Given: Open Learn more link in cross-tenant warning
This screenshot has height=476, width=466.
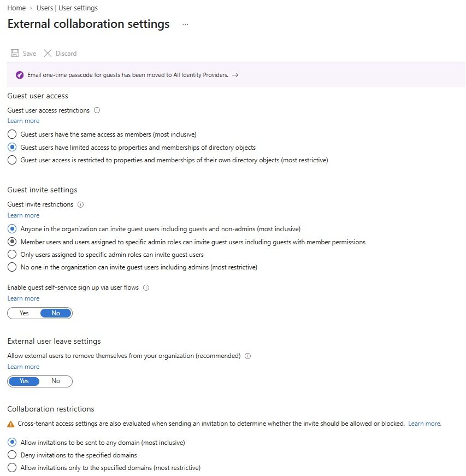Looking at the screenshot, I should pos(424,424).
